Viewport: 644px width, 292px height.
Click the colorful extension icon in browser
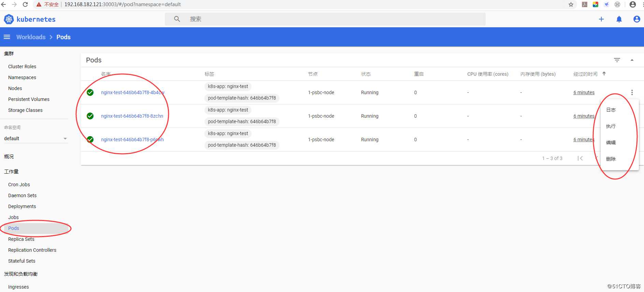point(596,4)
